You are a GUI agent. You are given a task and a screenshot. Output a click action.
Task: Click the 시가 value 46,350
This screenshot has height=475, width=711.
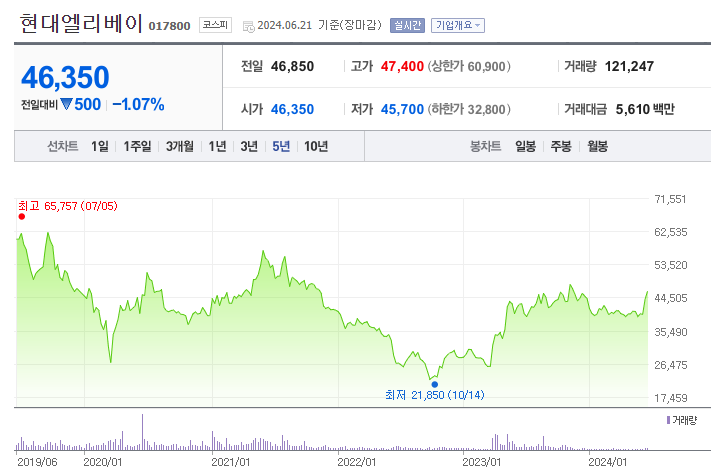292,109
